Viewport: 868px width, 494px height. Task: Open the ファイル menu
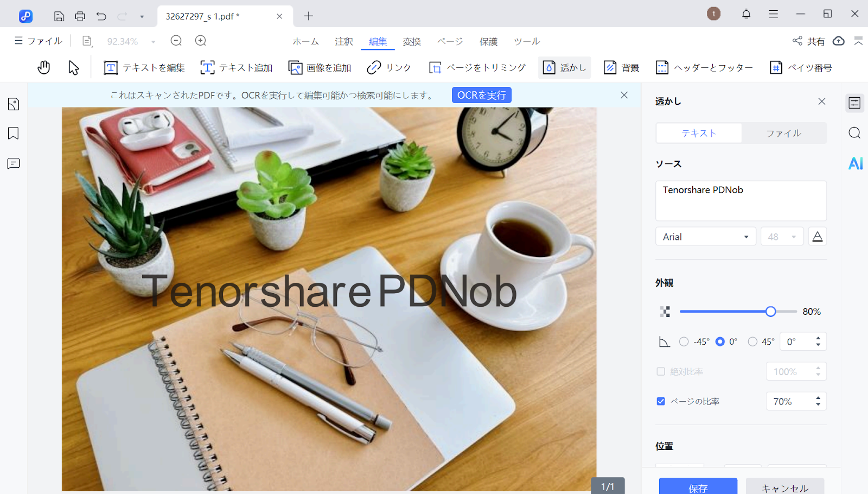point(39,41)
